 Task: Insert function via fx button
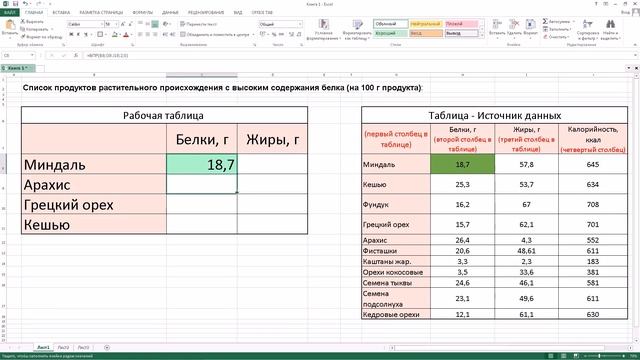(x=76, y=55)
